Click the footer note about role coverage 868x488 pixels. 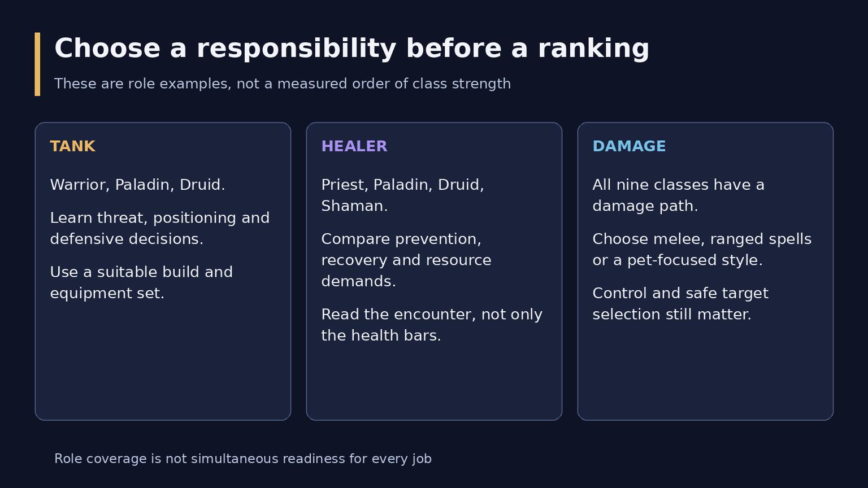(243, 459)
